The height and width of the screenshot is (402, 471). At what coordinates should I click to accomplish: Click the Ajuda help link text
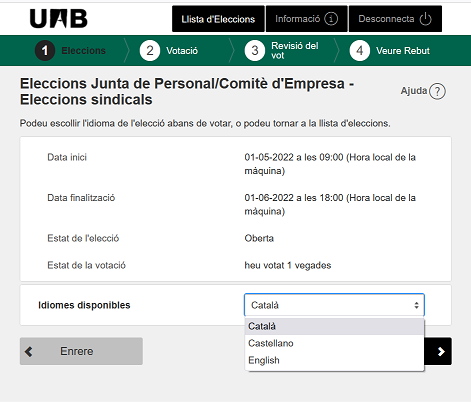[x=414, y=91]
